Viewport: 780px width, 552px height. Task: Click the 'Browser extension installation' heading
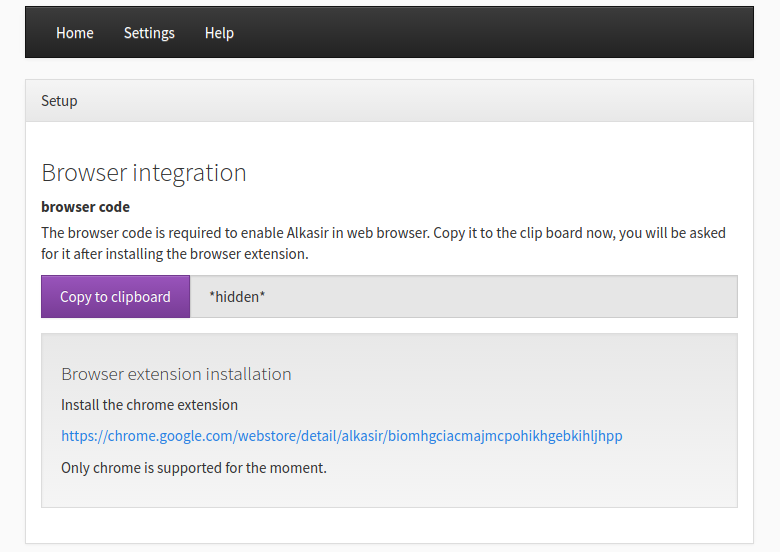tap(176, 374)
